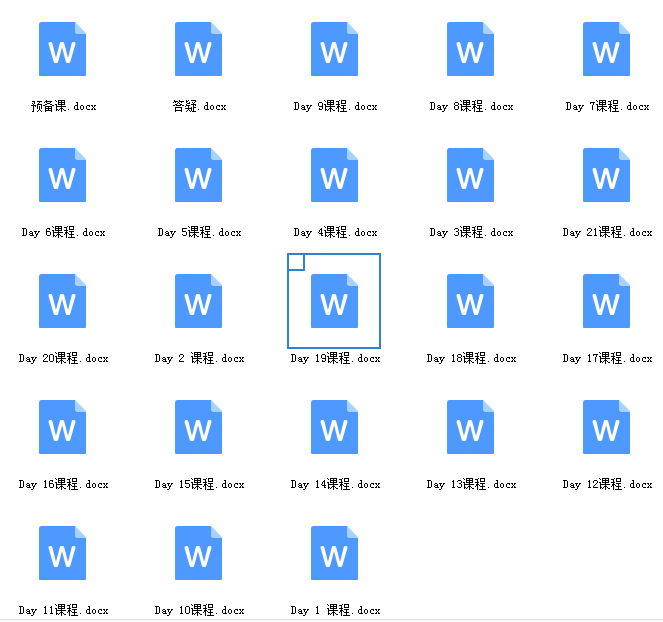Pick the Day 13课程.docx Word icon
Image resolution: width=663 pixels, height=622 pixels.
(x=471, y=427)
